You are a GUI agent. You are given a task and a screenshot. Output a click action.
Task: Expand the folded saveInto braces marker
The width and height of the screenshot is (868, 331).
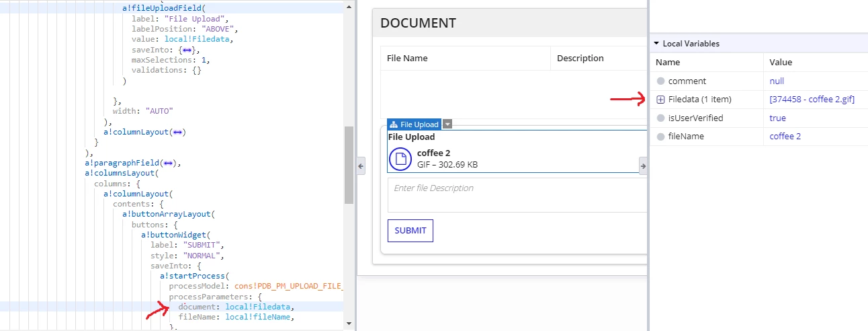point(187,50)
